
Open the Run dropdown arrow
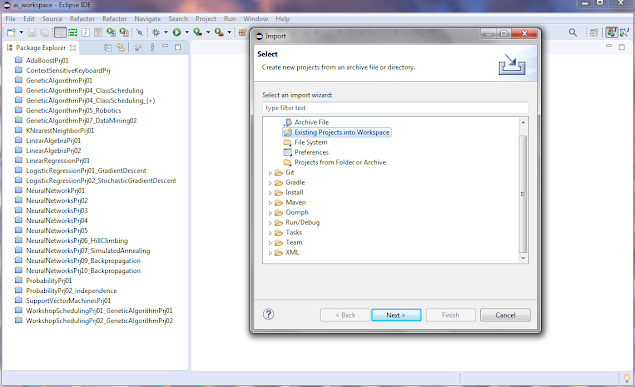(x=187, y=32)
